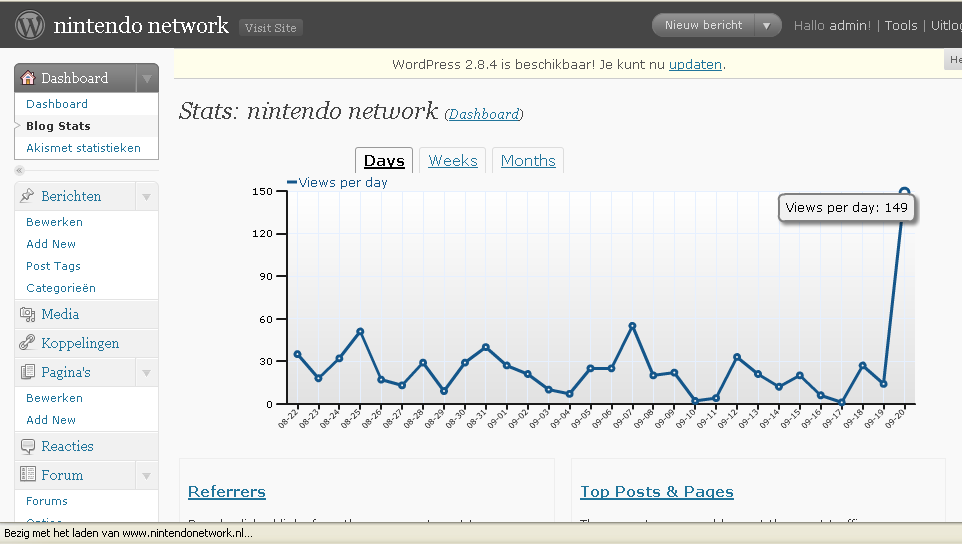Open the Reacties section
Viewport: 962px width, 544px height.
(x=67, y=446)
